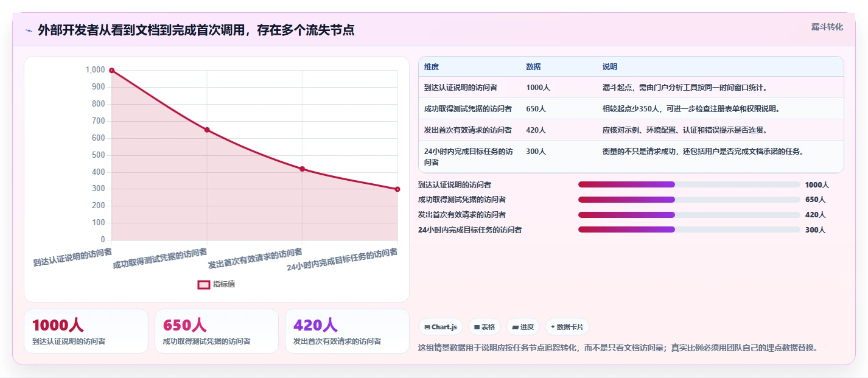This screenshot has width=868, height=378.
Task: Click progress row label 24小时内完成目标任务的访问者
Action: [x=470, y=230]
